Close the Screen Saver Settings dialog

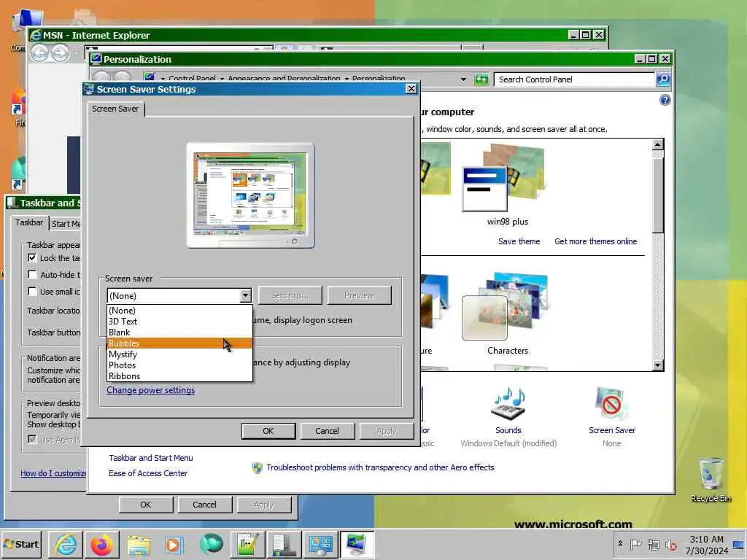pos(411,89)
